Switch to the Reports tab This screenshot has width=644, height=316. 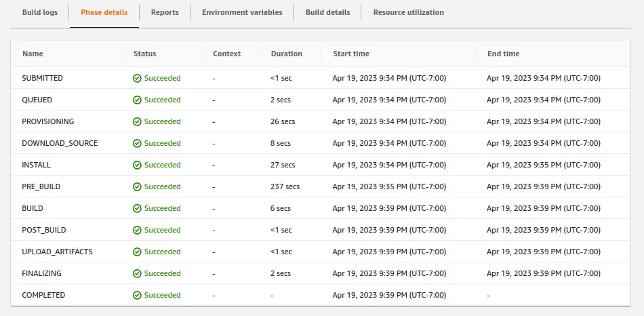(x=165, y=12)
